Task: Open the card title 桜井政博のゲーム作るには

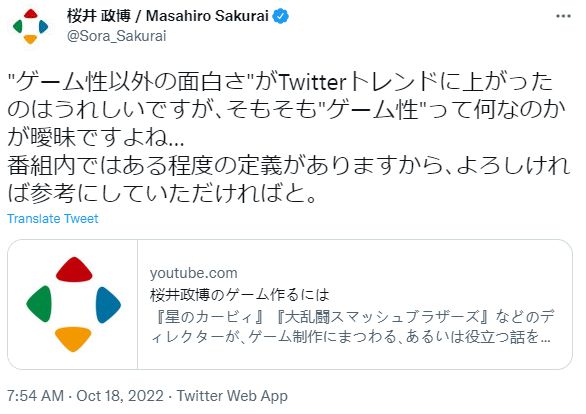Action: 240,295
